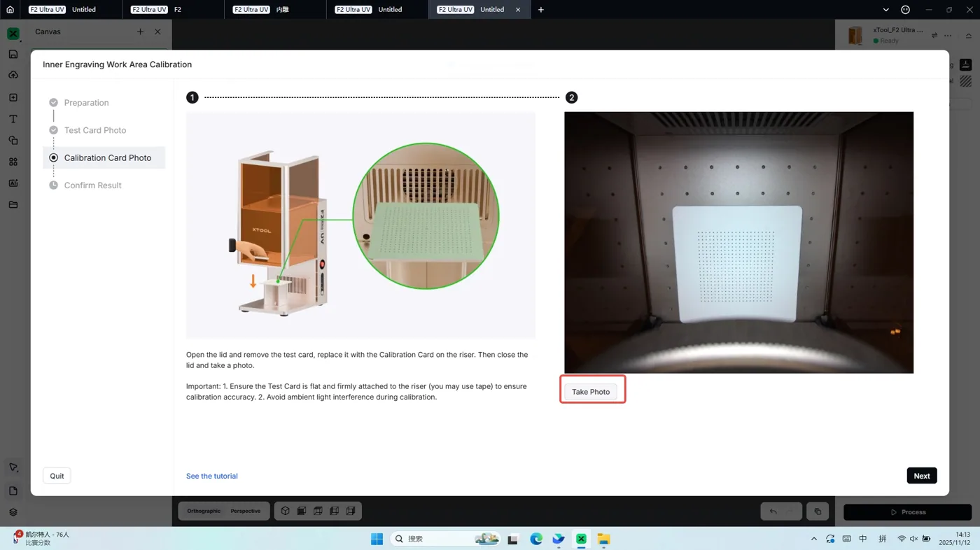Click the calibration card illustration

point(360,225)
